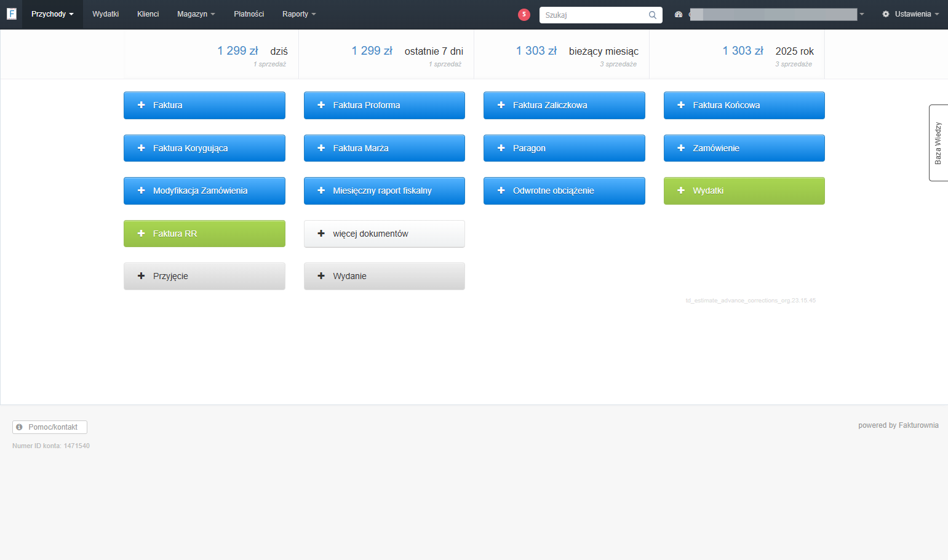This screenshot has width=948, height=560.
Task: Create a Faktura Korygująca
Action: 204,148
